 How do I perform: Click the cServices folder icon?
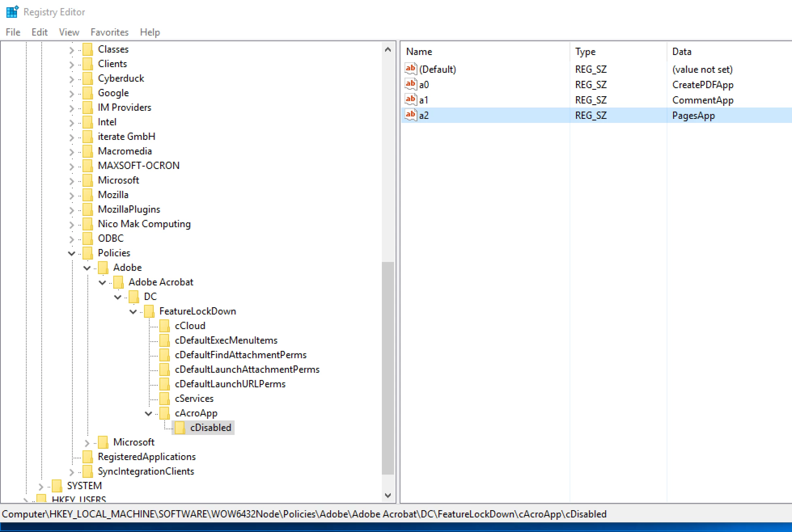[164, 399]
